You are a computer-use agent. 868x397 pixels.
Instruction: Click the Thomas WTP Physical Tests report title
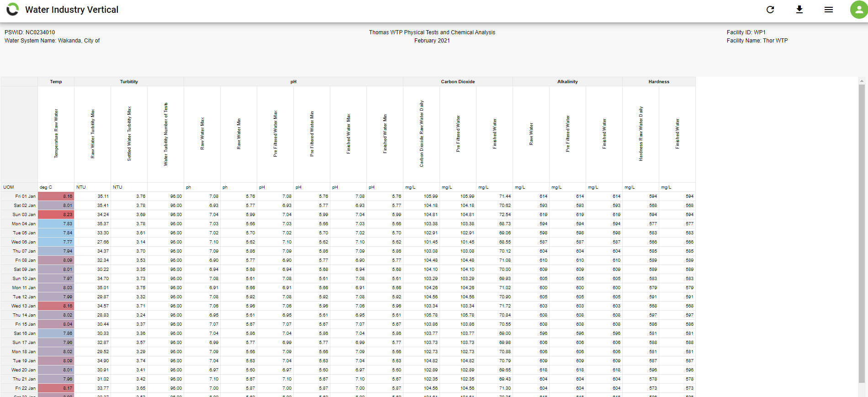pos(432,32)
